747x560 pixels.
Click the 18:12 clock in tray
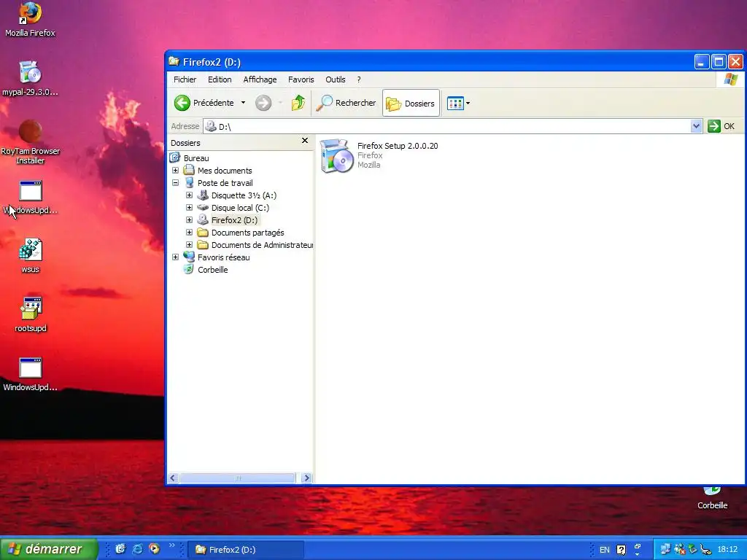(x=727, y=550)
